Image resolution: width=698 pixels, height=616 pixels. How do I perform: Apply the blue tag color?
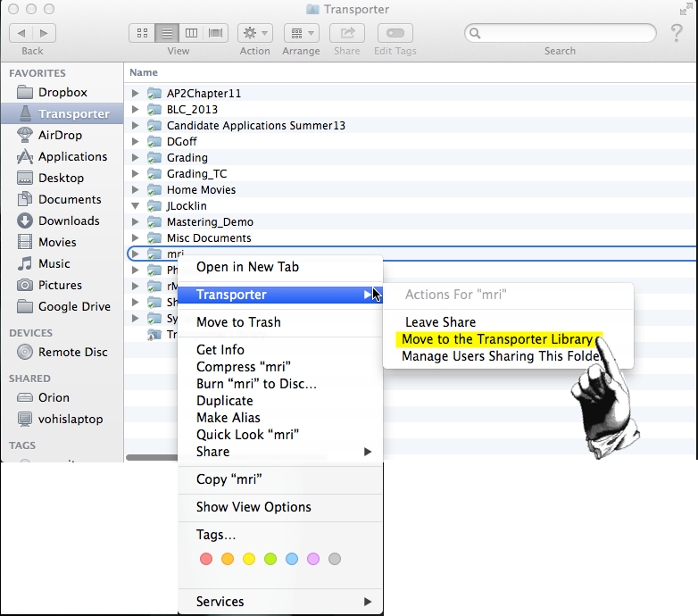(292, 559)
